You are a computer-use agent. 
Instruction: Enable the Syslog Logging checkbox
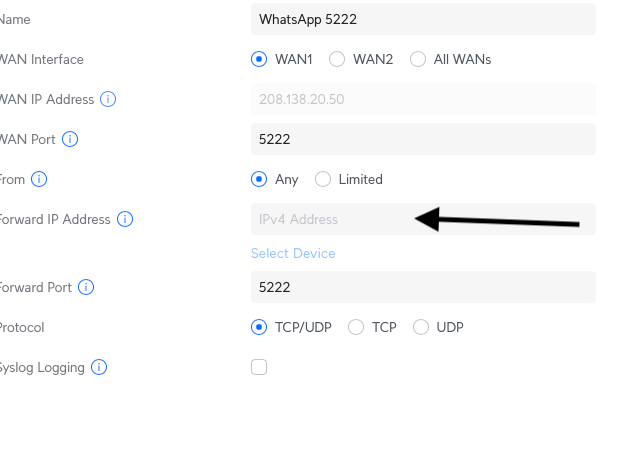[x=259, y=367]
